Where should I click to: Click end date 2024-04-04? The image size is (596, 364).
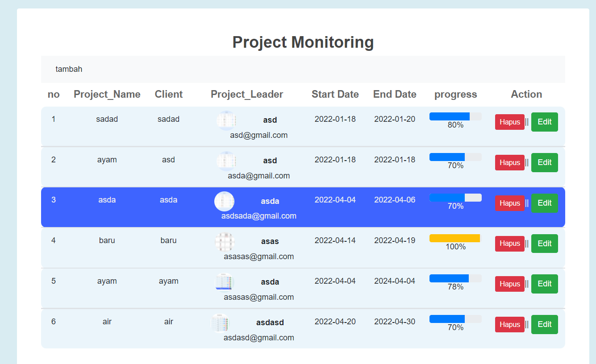point(395,281)
